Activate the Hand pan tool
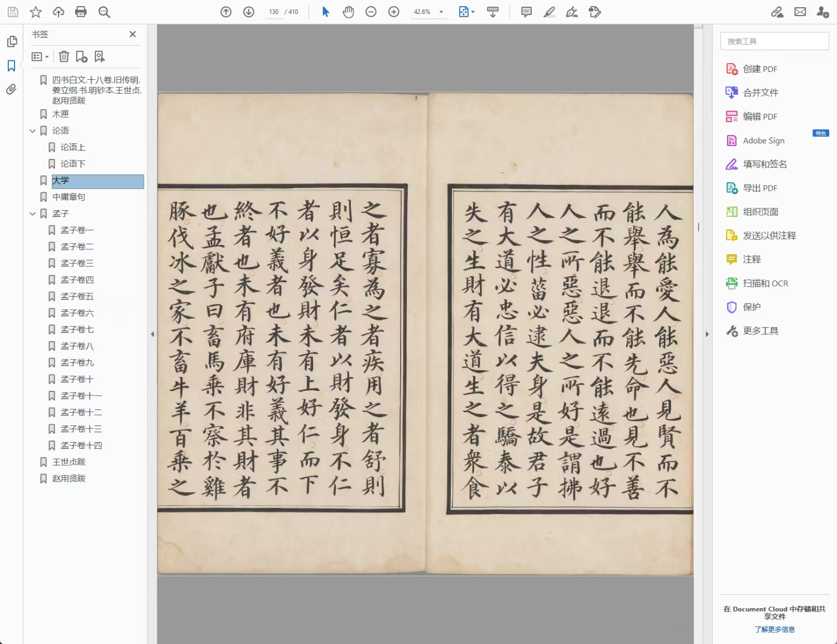 [x=348, y=12]
